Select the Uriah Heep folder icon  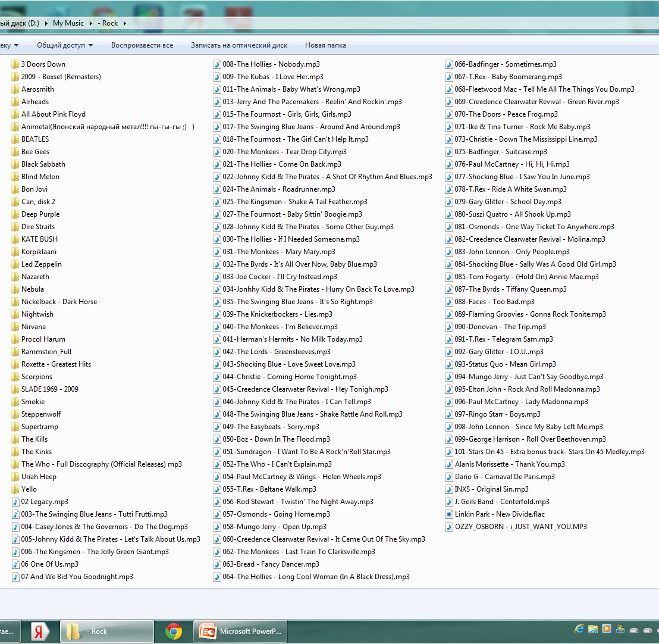tap(15, 477)
